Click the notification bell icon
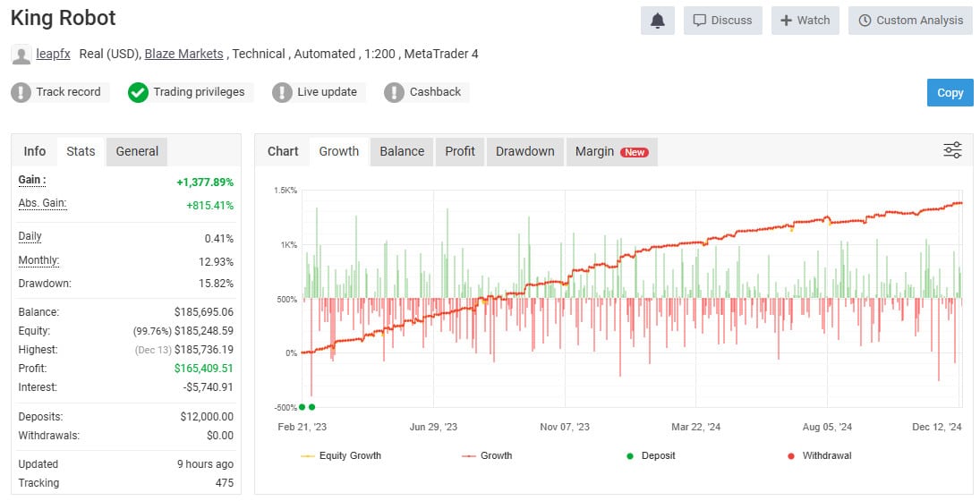The width and height of the screenshot is (980, 501). click(658, 21)
